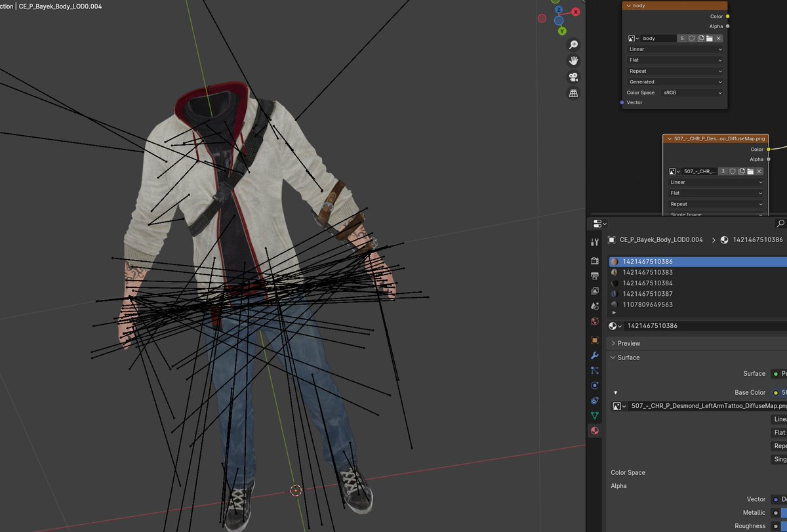This screenshot has width=787, height=532.
Task: Select material slot 1421467510384
Action: (697, 283)
